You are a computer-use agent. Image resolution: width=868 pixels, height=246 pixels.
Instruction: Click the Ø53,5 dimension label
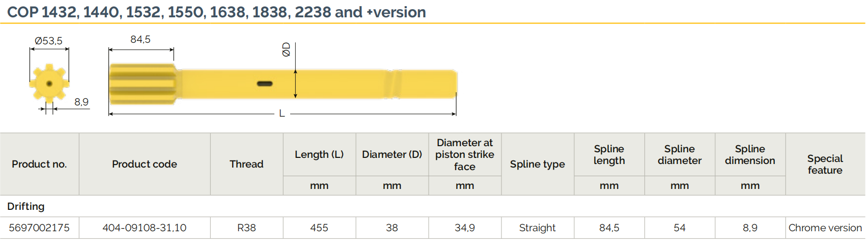click(x=48, y=41)
